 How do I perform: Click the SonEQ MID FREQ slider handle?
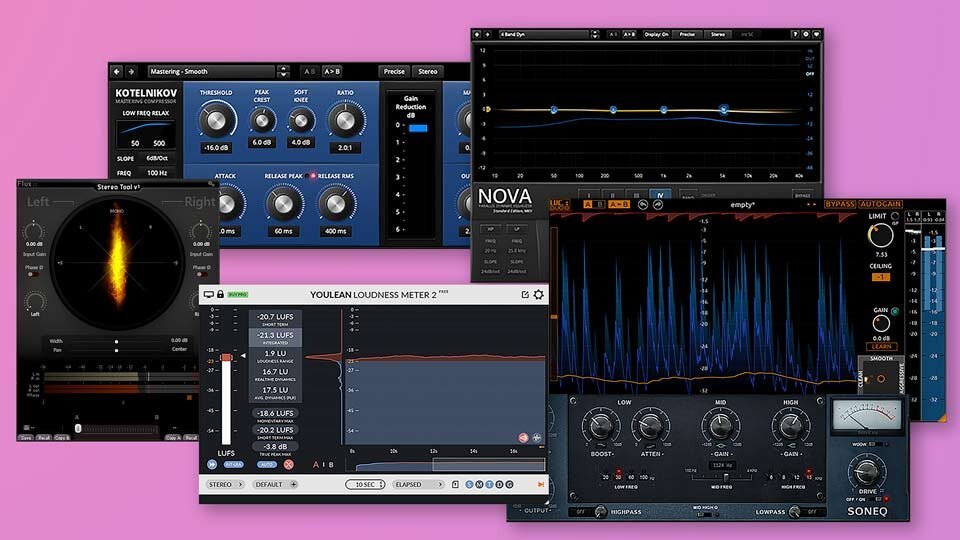[x=726, y=478]
